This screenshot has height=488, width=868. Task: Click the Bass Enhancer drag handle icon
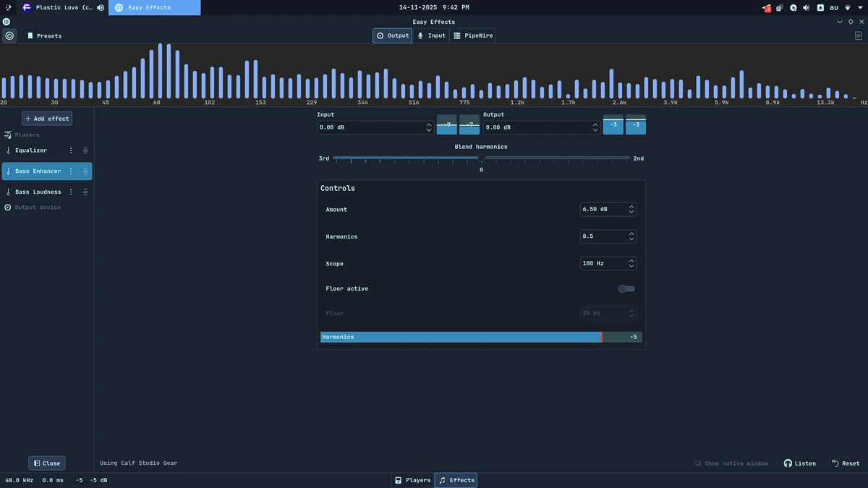coord(85,171)
